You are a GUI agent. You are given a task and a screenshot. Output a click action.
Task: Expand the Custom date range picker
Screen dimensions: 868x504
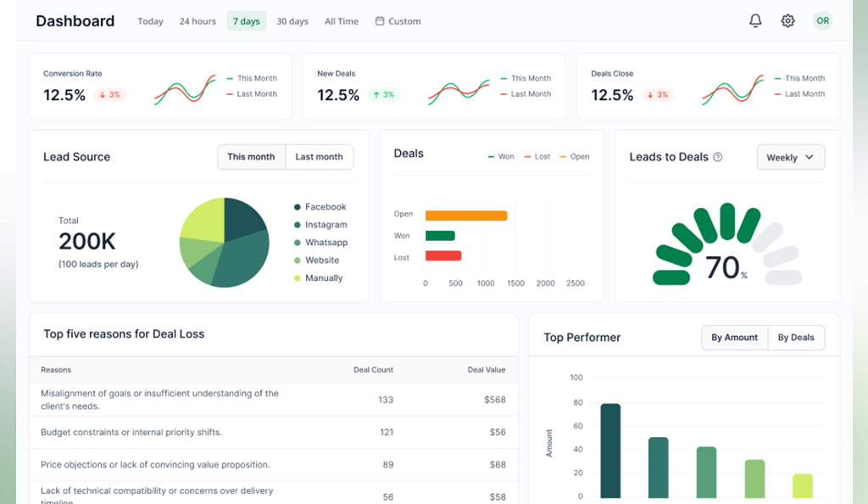pos(398,20)
